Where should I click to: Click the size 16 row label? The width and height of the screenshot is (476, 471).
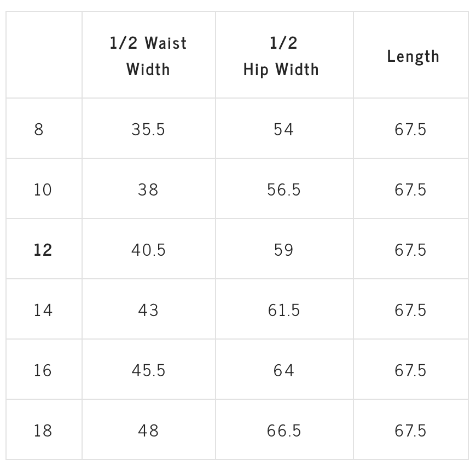(x=43, y=370)
